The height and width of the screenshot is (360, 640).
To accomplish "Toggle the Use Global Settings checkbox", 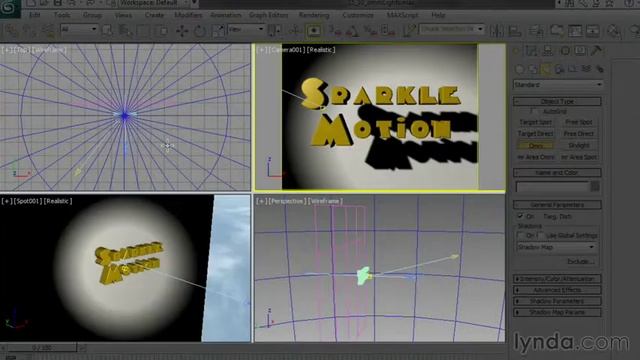I will pos(540,235).
